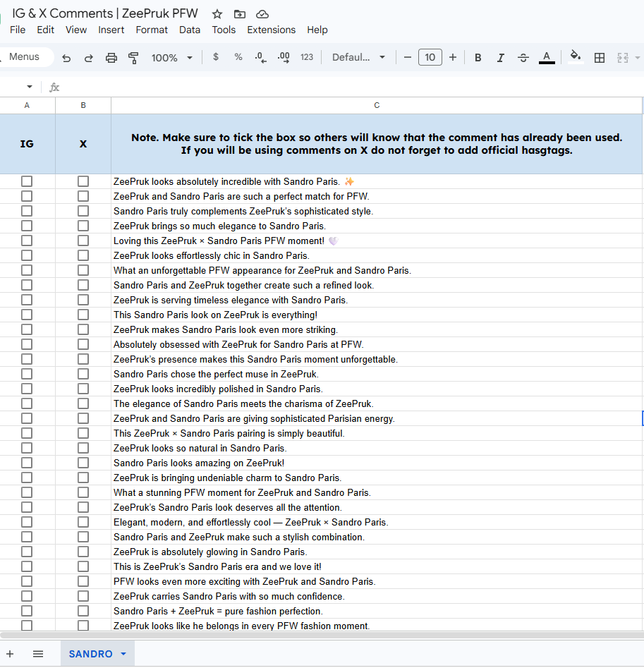Tick IG box for 'looks absolutely incredible' row
644x668 pixels.
coord(27,181)
